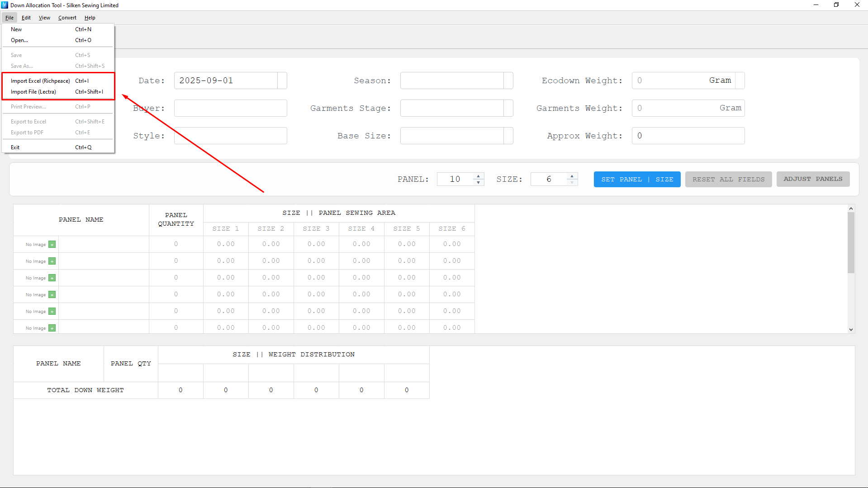Expand the Garments Stage dropdown
Image resolution: width=868 pixels, height=488 pixels.
point(508,109)
